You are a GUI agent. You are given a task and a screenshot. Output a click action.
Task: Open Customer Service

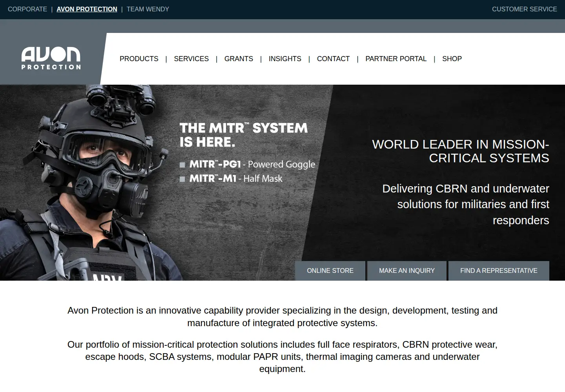tap(525, 9)
